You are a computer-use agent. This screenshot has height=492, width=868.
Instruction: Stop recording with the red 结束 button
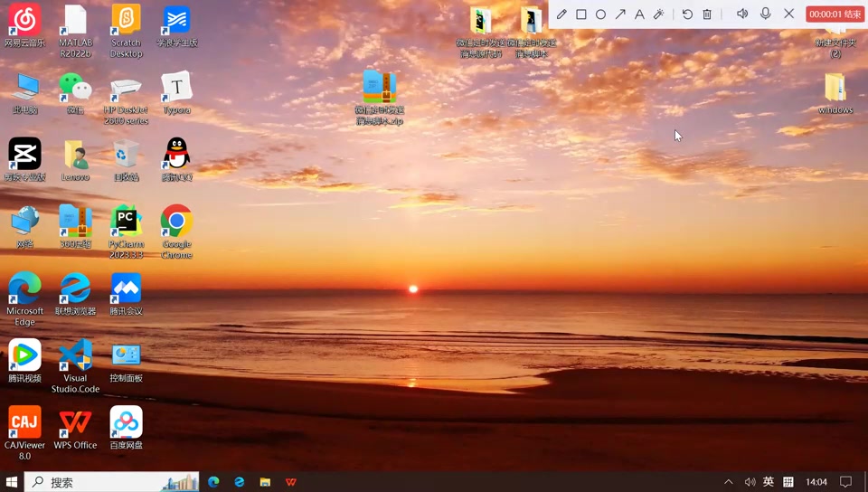coord(835,14)
